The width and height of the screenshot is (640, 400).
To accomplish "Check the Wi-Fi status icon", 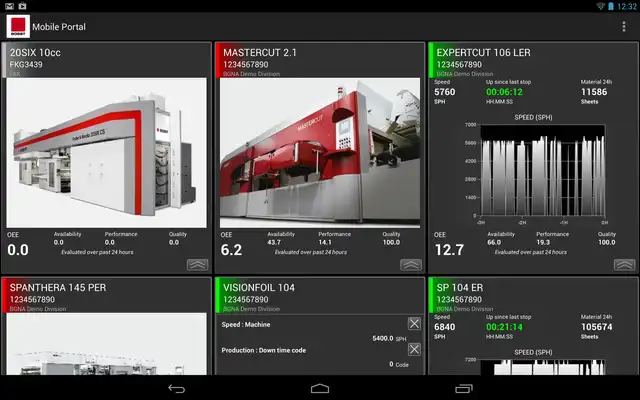I will (600, 6).
